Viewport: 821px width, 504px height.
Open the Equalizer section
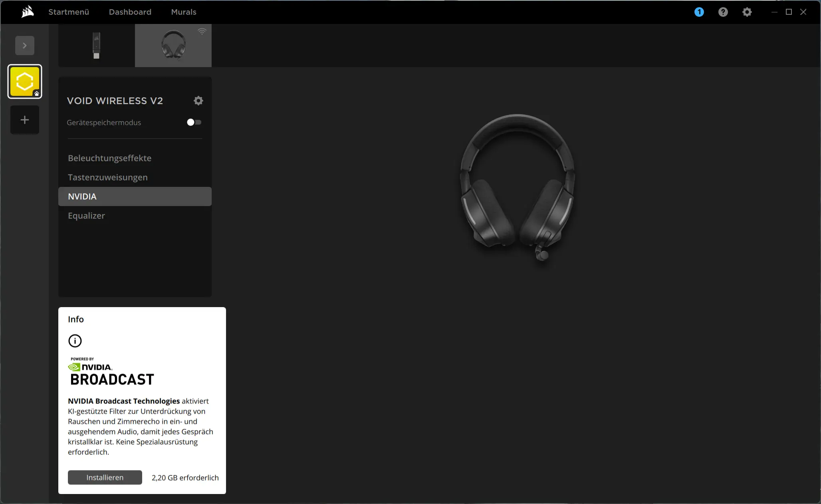click(86, 216)
